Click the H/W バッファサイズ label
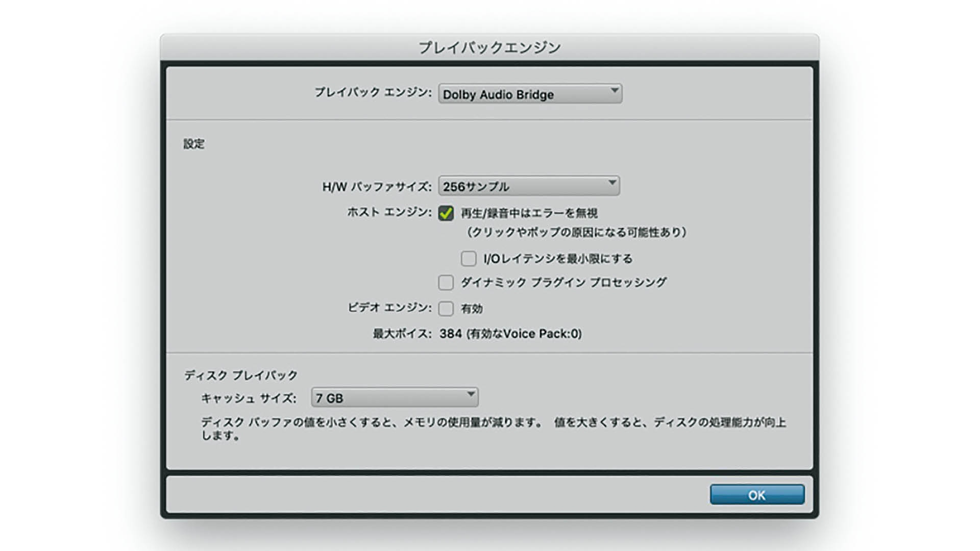Screen dimensions: 980x551 pos(377,187)
